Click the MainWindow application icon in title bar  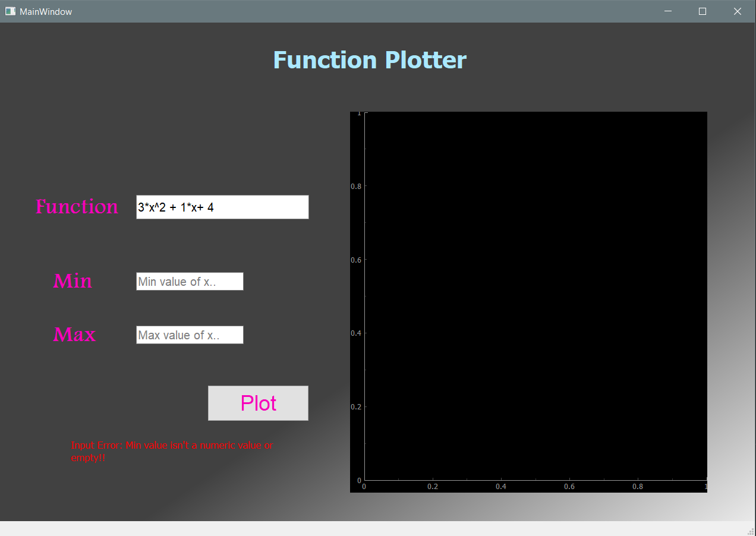(10, 11)
